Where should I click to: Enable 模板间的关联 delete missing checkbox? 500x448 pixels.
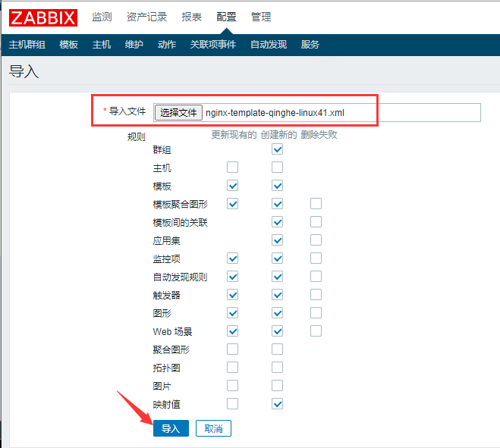[316, 222]
